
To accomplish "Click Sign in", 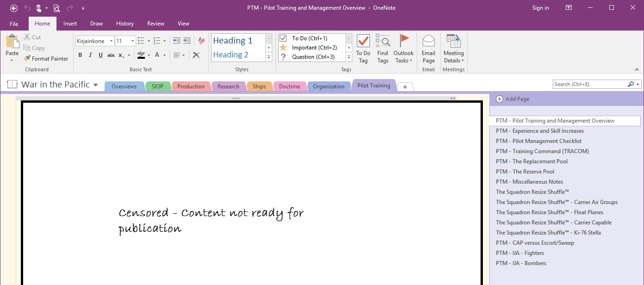I will click(541, 8).
